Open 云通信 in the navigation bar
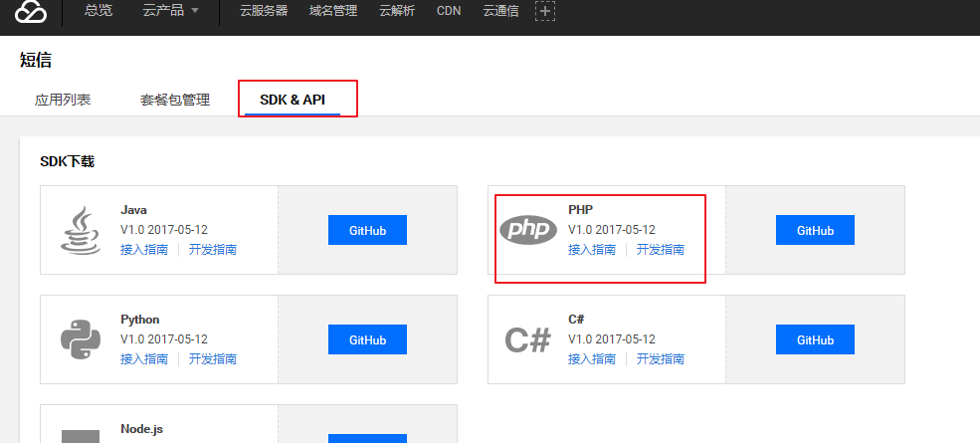 click(500, 11)
